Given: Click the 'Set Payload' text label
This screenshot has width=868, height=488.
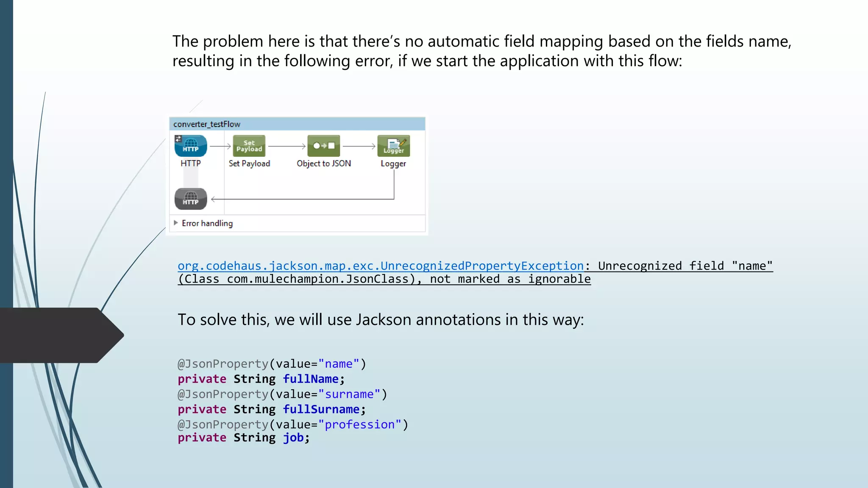Looking at the screenshot, I should [x=249, y=164].
